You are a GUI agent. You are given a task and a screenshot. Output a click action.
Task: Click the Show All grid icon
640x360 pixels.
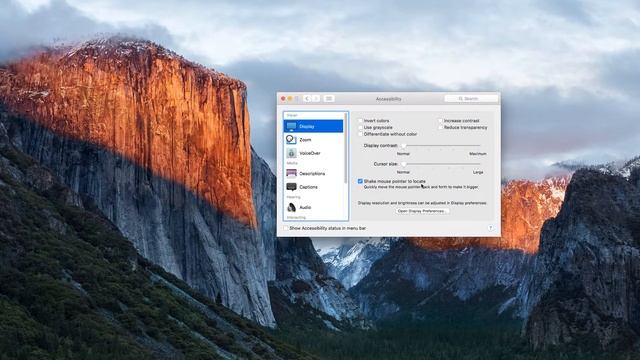[329, 98]
